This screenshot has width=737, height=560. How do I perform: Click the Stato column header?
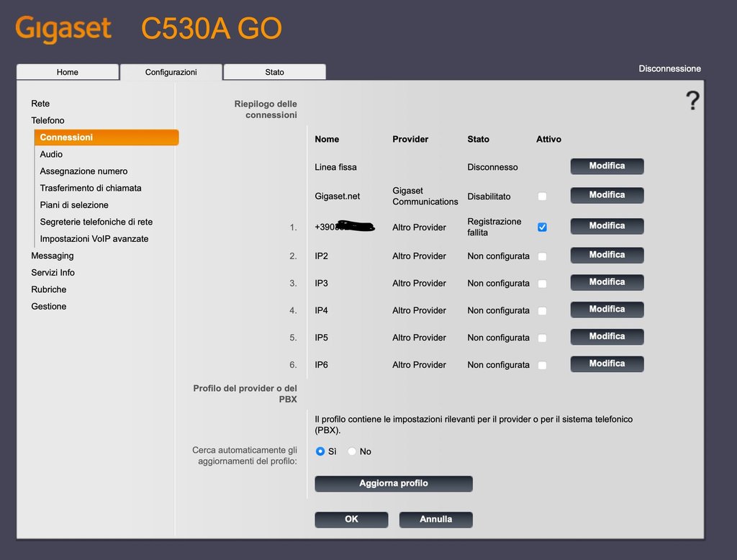point(479,139)
